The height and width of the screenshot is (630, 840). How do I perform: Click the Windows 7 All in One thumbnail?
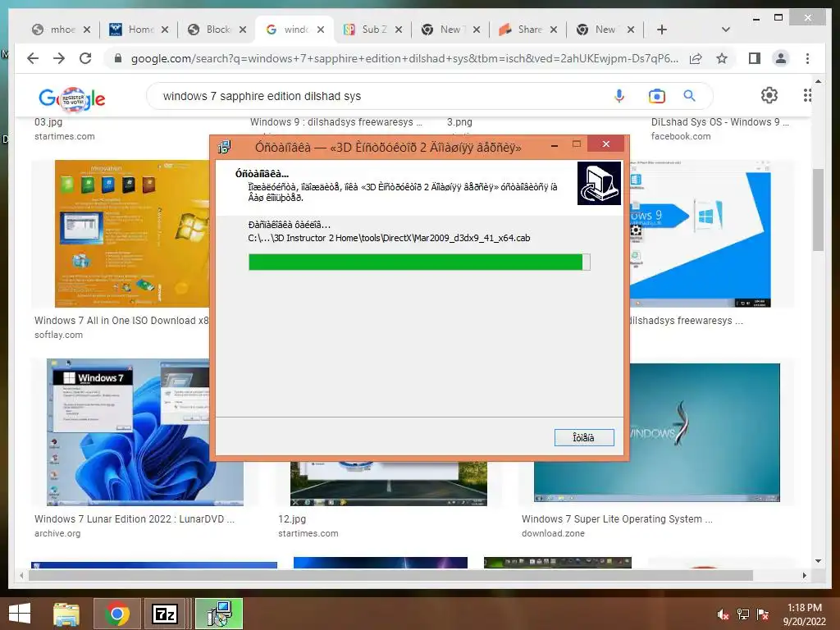pyautogui.click(x=132, y=234)
